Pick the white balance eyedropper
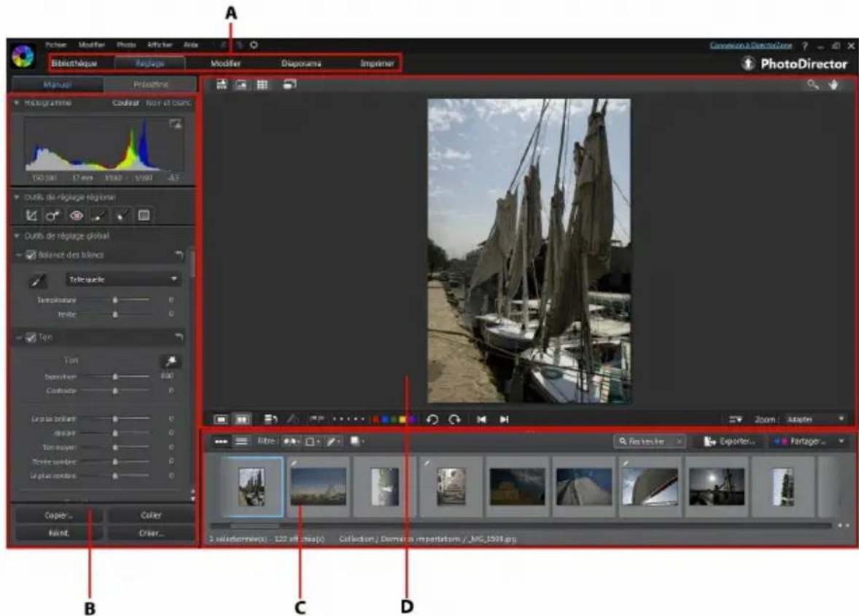 pyautogui.click(x=37, y=281)
